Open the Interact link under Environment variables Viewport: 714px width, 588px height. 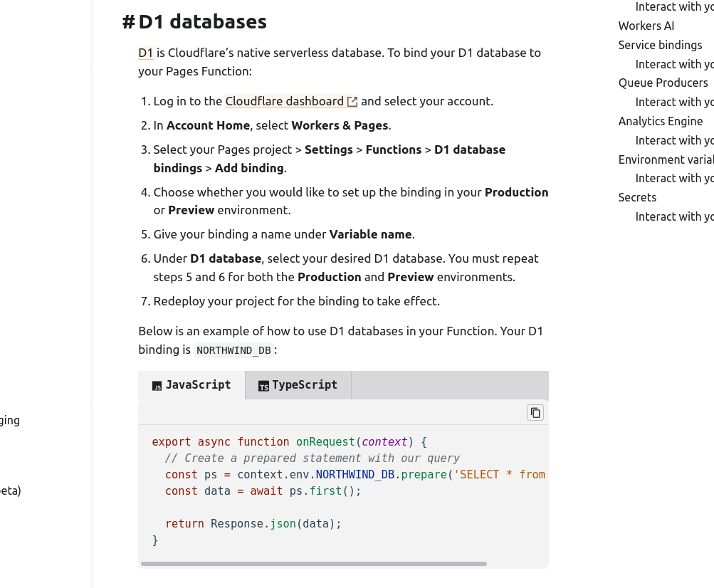click(674, 178)
